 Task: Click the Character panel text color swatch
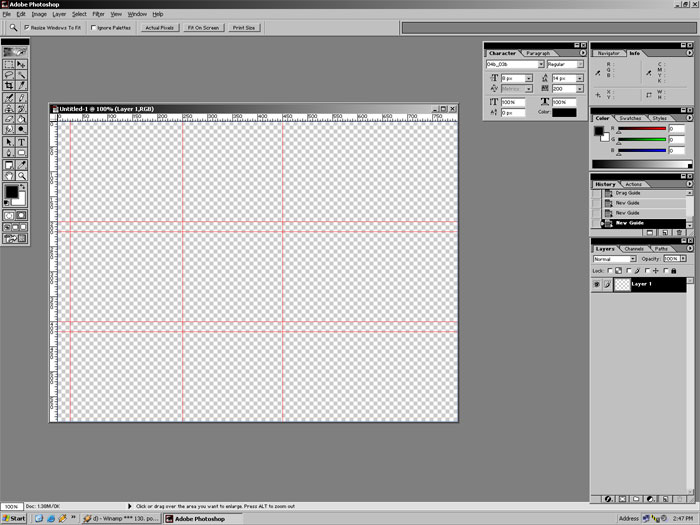558,112
